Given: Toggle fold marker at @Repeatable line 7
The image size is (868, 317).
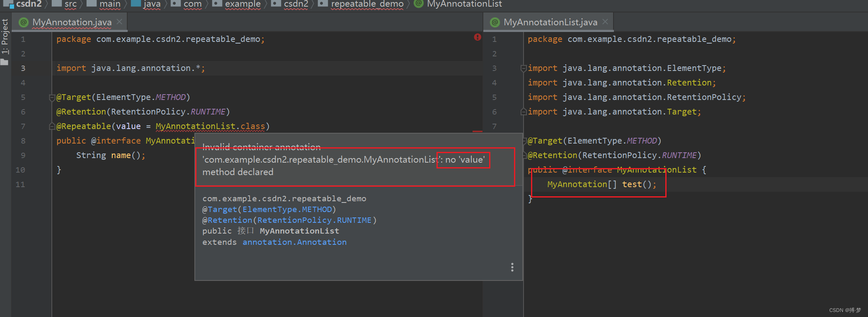Looking at the screenshot, I should 52,126.
